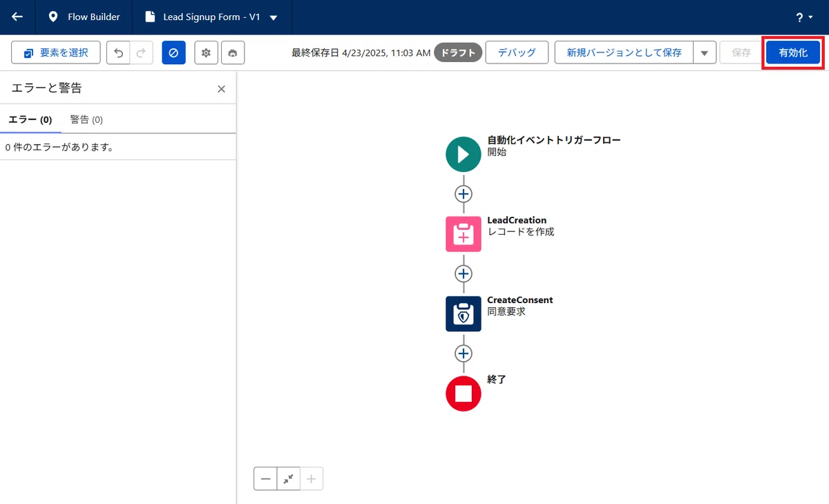
Task: Undo the last action
Action: pyautogui.click(x=118, y=52)
